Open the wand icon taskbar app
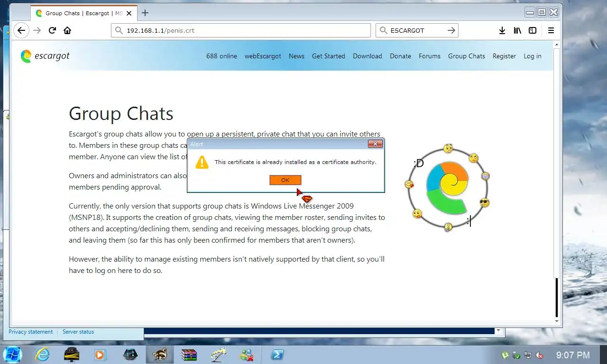The image size is (607, 364). tap(219, 354)
